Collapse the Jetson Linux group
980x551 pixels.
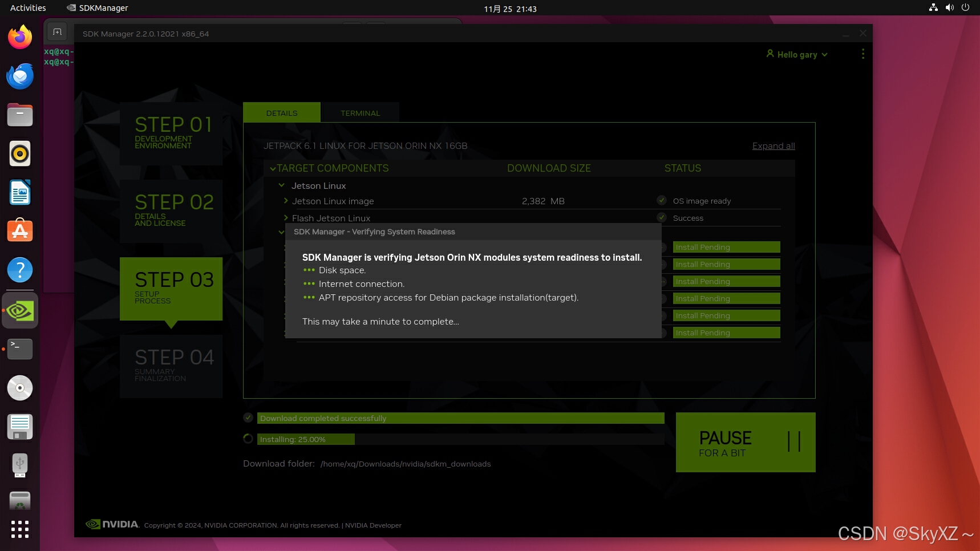281,185
